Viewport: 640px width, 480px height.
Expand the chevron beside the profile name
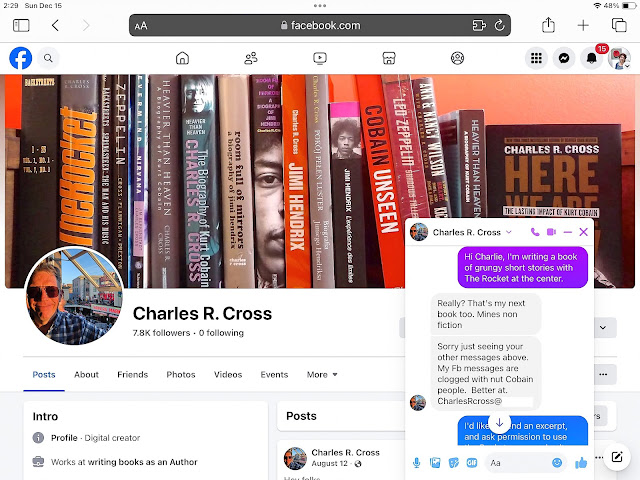pyautogui.click(x=603, y=327)
